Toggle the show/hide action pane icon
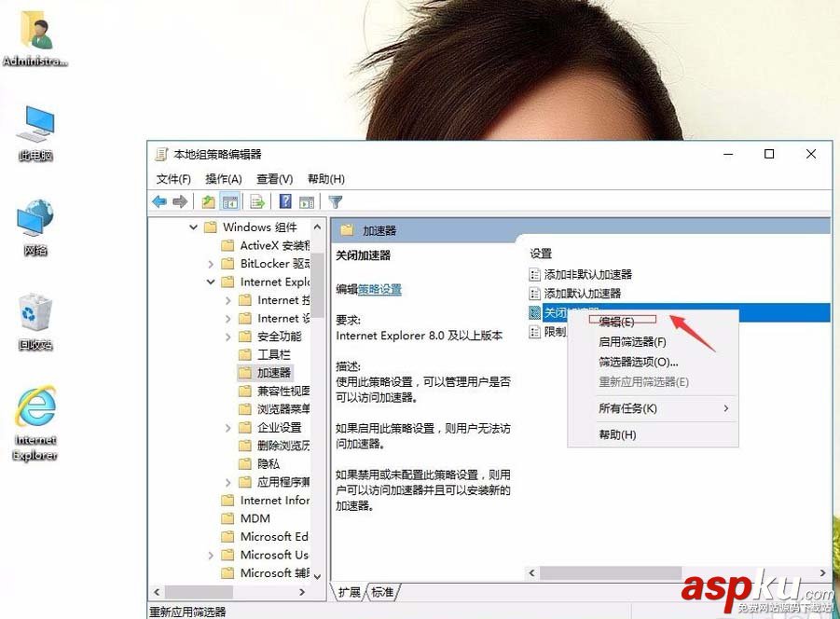 (x=307, y=202)
